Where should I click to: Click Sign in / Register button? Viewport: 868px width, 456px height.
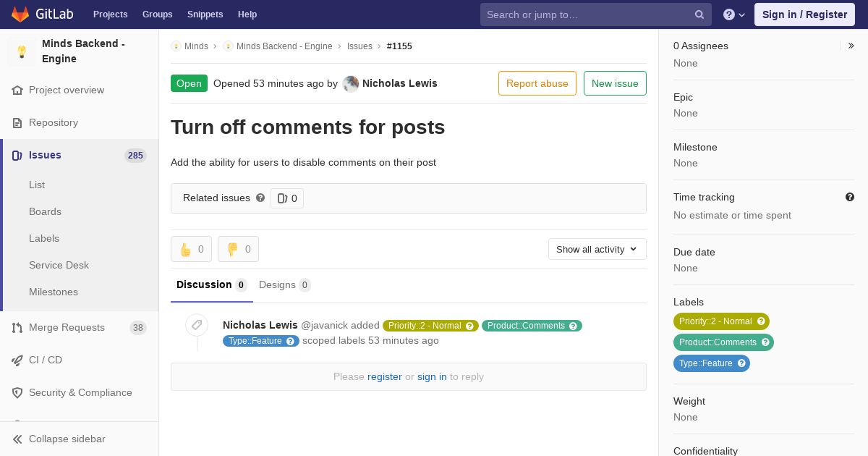coord(804,14)
